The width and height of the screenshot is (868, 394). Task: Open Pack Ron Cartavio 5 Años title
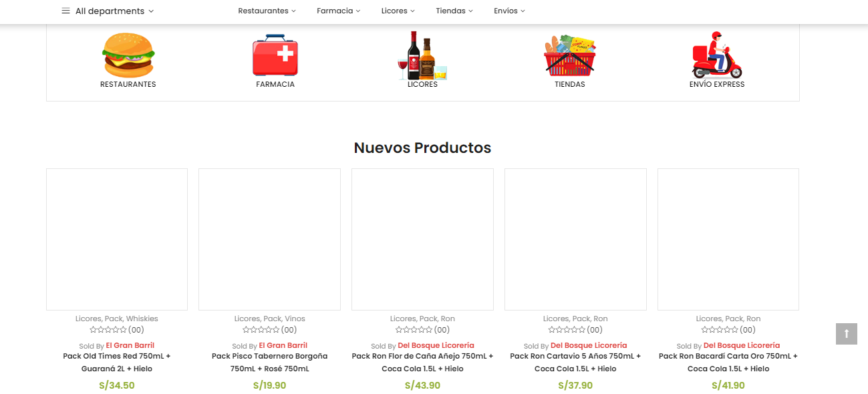[575, 362]
